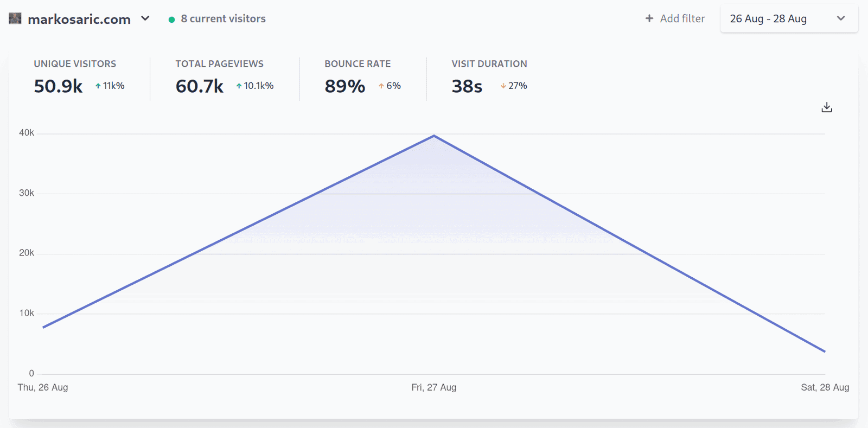This screenshot has width=868, height=428.
Task: Click unique visitors green up arrow
Action: (98, 86)
